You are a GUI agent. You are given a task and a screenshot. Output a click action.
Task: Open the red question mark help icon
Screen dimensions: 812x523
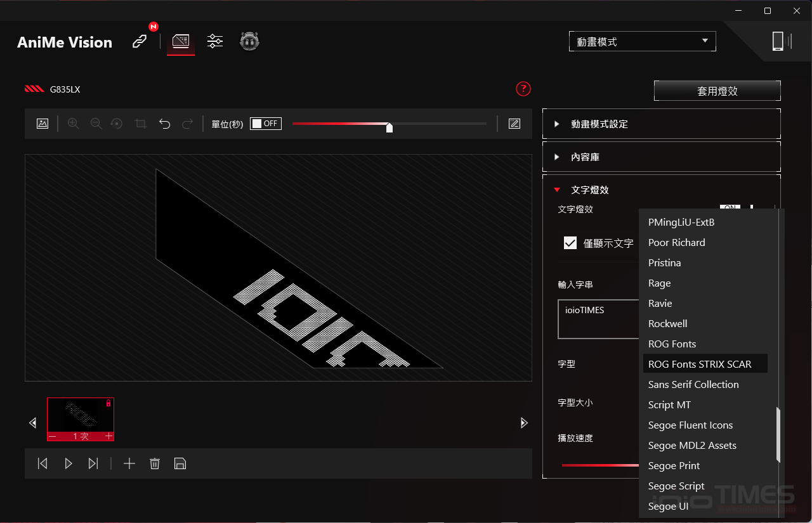[523, 89]
